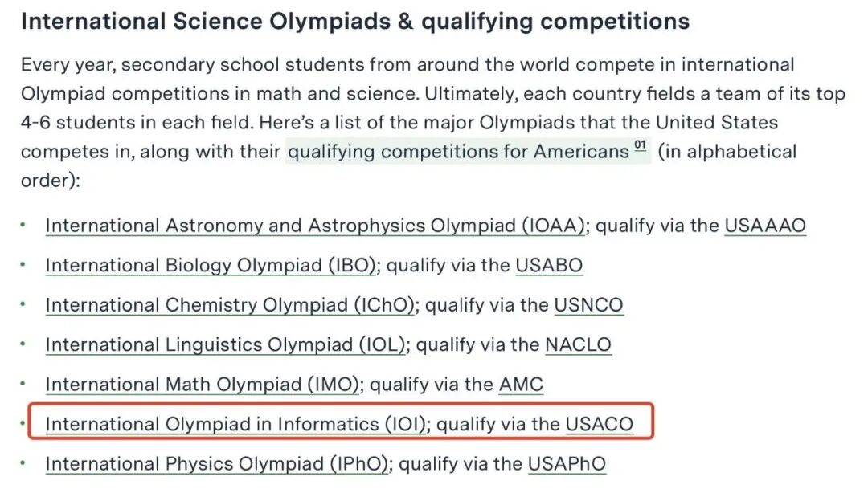Click the NACLO link
Image resolution: width=868 pixels, height=497 pixels.
pyautogui.click(x=578, y=345)
